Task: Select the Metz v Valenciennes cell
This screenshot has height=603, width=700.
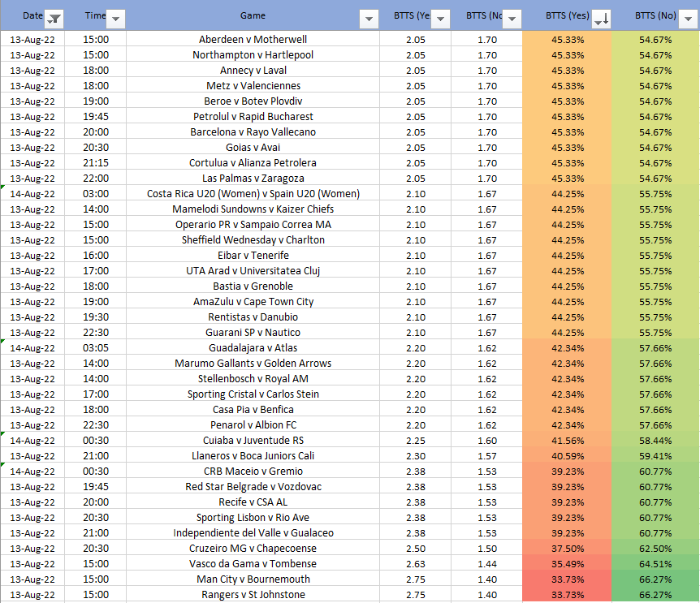Action: tap(253, 86)
